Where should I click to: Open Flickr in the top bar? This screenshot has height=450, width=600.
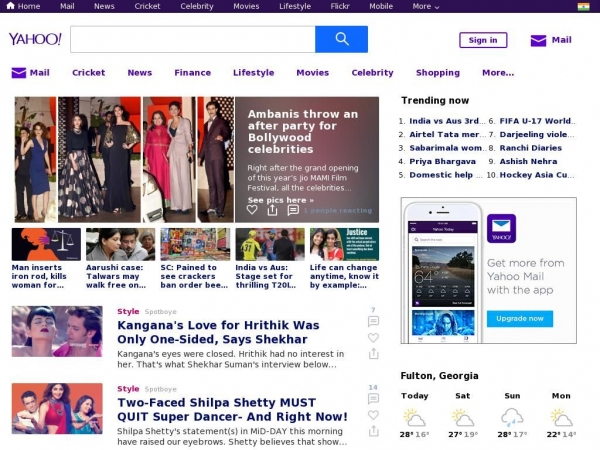click(x=340, y=7)
